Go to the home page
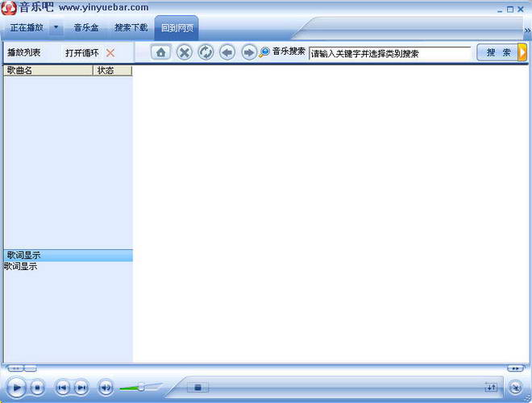 pos(160,52)
